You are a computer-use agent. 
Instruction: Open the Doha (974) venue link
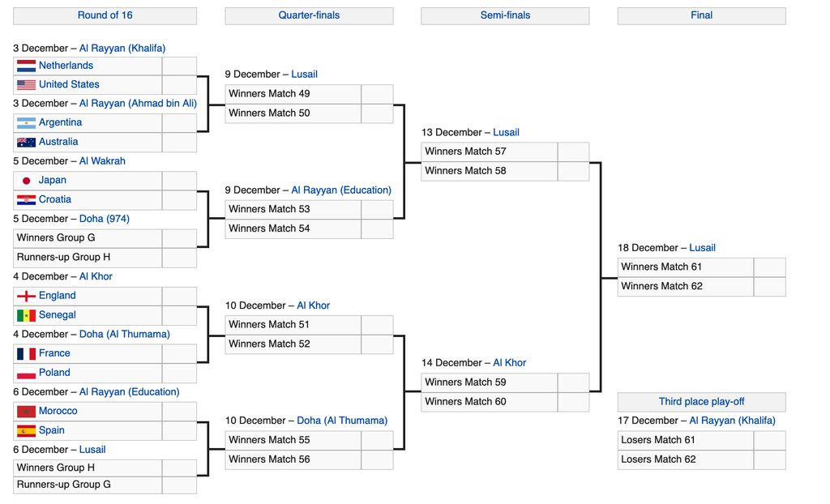tap(105, 219)
